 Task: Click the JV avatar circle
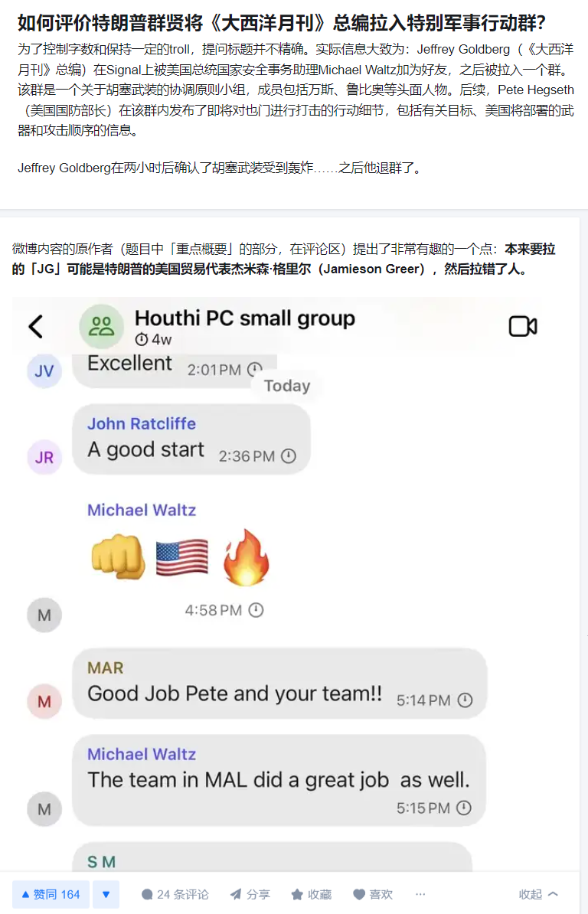click(44, 370)
